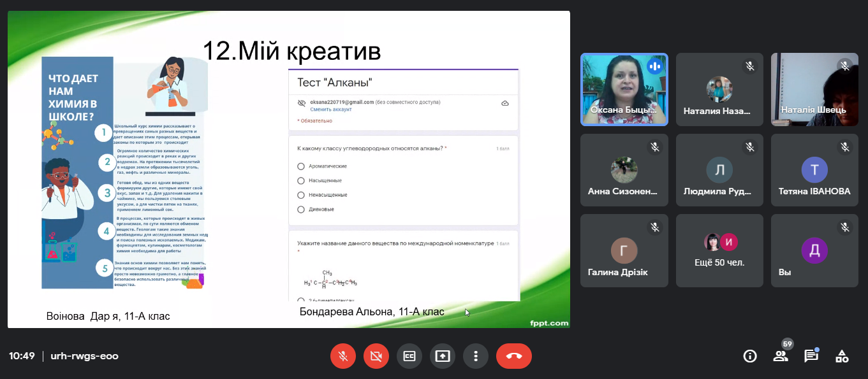Toggle closed captions
Viewport: 868px width, 379px height.
(x=409, y=356)
